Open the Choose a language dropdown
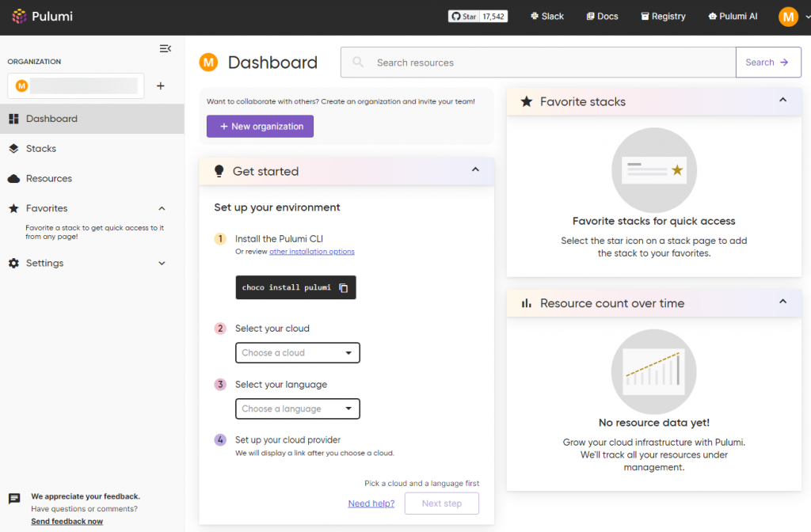811x532 pixels. coord(298,408)
